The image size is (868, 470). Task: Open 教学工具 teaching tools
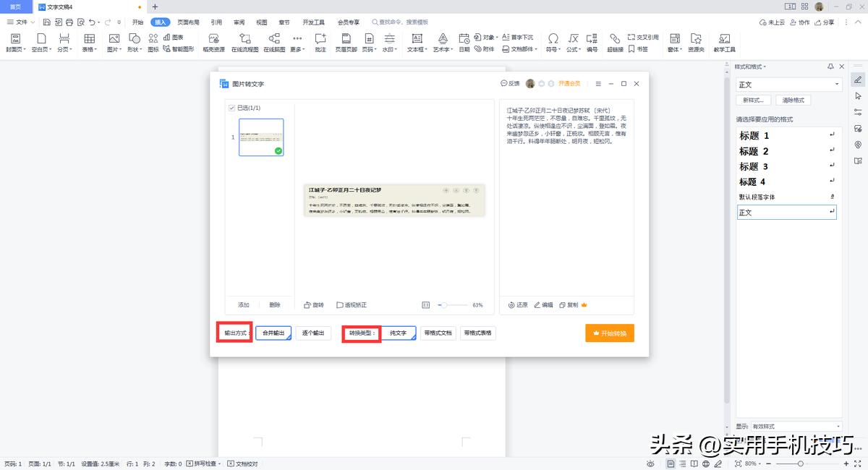(724, 43)
